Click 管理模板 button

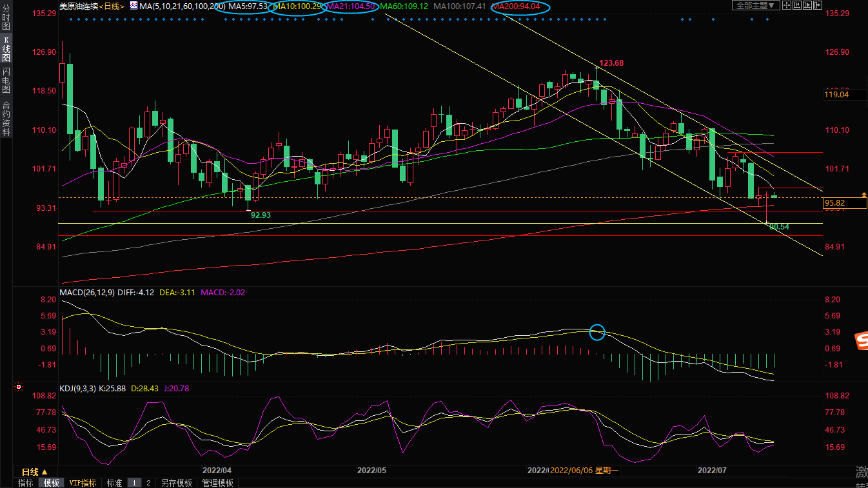pyautogui.click(x=217, y=483)
